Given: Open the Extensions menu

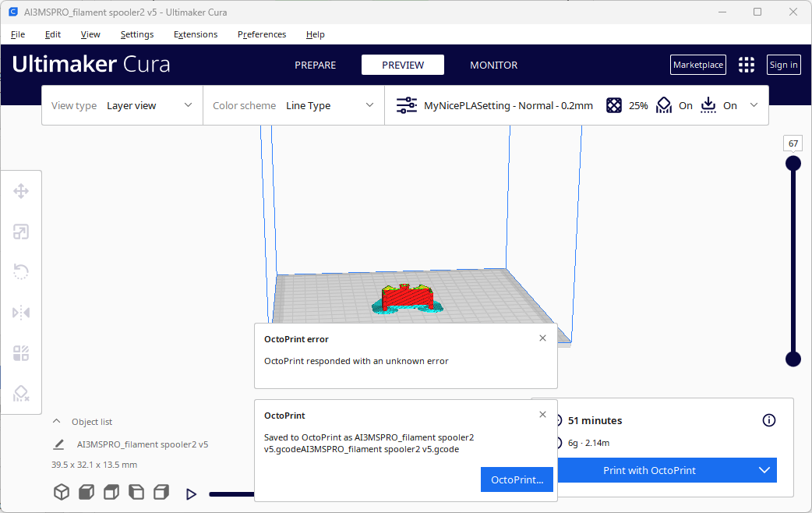Looking at the screenshot, I should pos(196,34).
